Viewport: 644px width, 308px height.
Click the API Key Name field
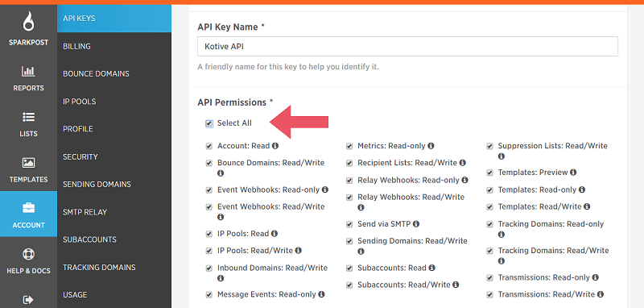(x=407, y=47)
